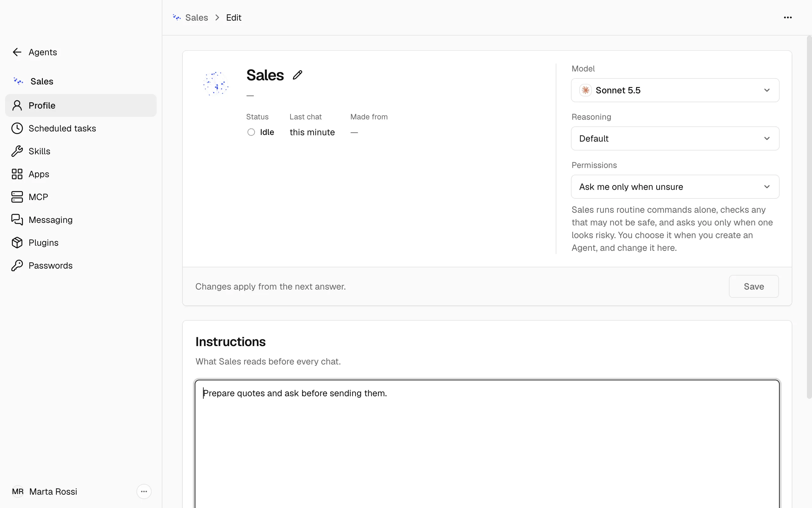Open the Plugins section
This screenshot has width=812, height=508.
(81, 243)
